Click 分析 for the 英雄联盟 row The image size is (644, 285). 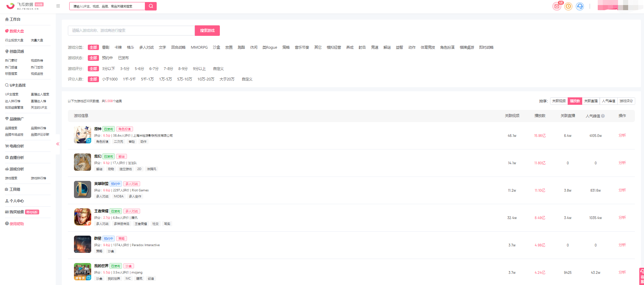tap(622, 190)
